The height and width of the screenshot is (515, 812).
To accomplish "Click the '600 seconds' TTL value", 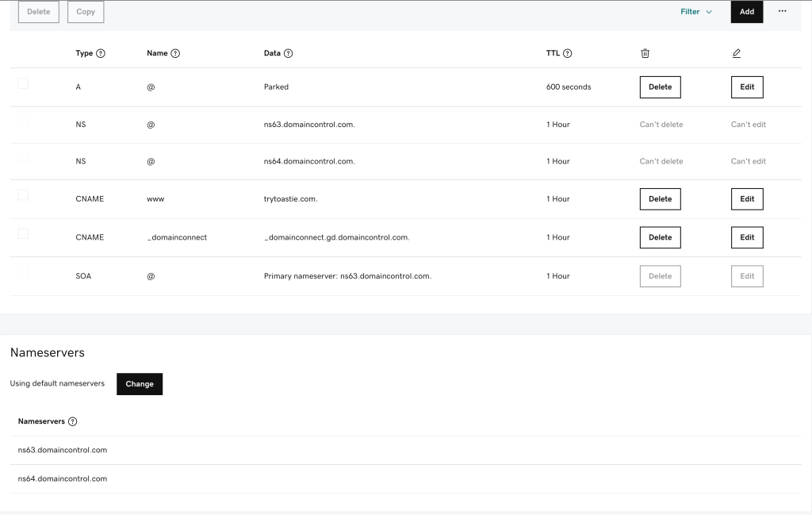I will (x=568, y=87).
